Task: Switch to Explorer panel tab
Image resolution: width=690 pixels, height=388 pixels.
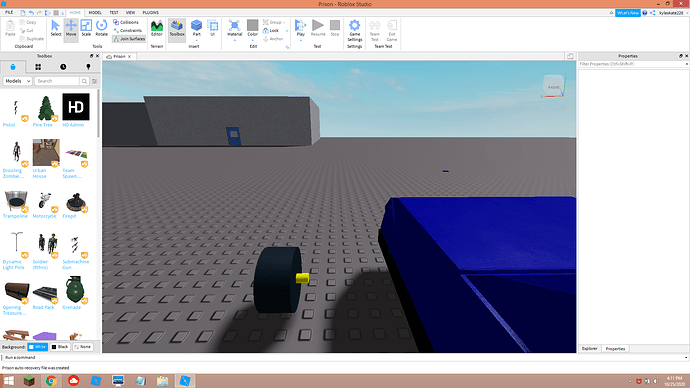Action: pyautogui.click(x=589, y=348)
